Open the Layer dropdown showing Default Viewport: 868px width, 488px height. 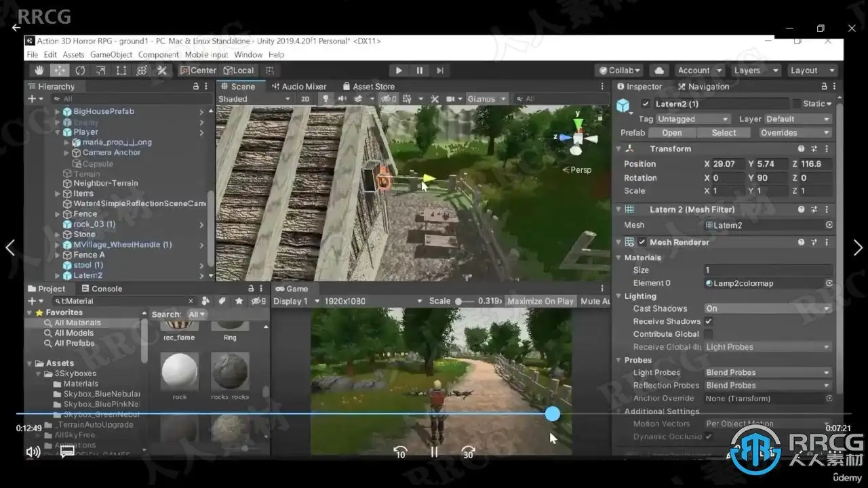(797, 119)
